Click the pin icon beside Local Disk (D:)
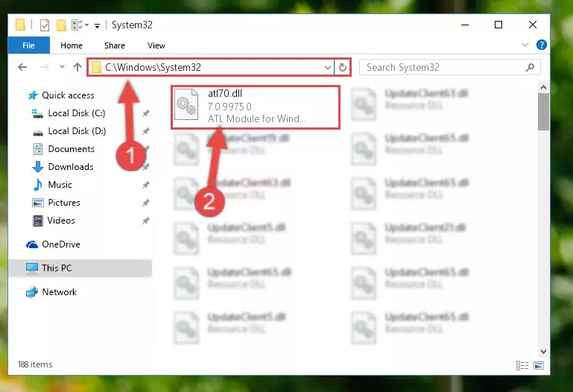 [146, 130]
